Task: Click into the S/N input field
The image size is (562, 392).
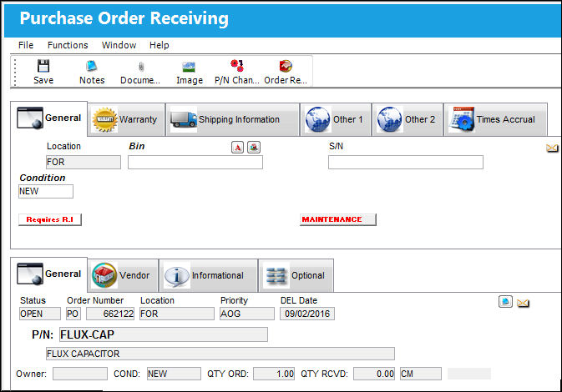Action: 406,162
